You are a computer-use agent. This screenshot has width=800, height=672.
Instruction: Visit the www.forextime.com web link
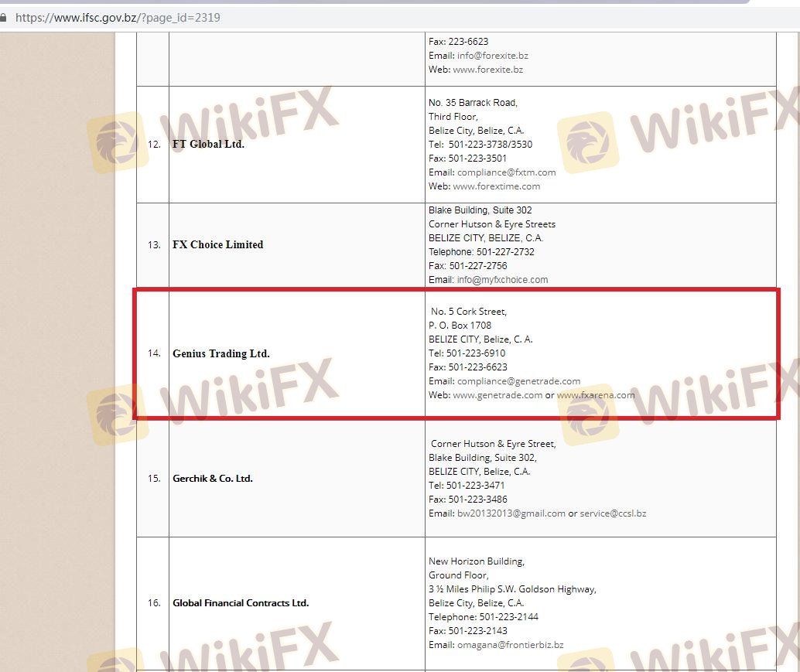496,186
